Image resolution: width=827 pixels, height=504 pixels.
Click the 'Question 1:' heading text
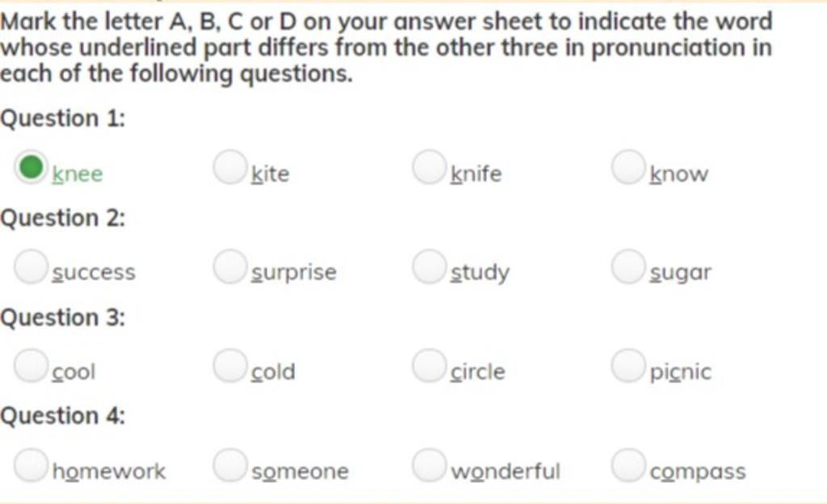pos(63,118)
